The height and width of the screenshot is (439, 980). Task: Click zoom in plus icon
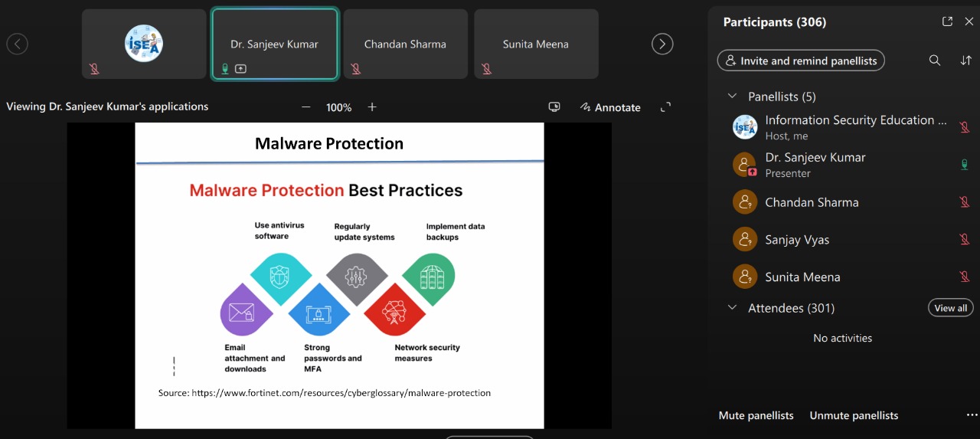coord(372,107)
